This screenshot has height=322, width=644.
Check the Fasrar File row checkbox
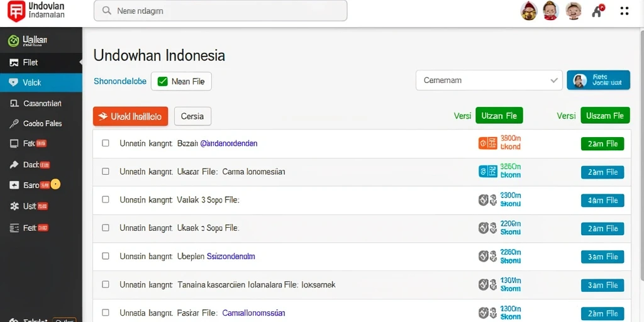coord(106,313)
